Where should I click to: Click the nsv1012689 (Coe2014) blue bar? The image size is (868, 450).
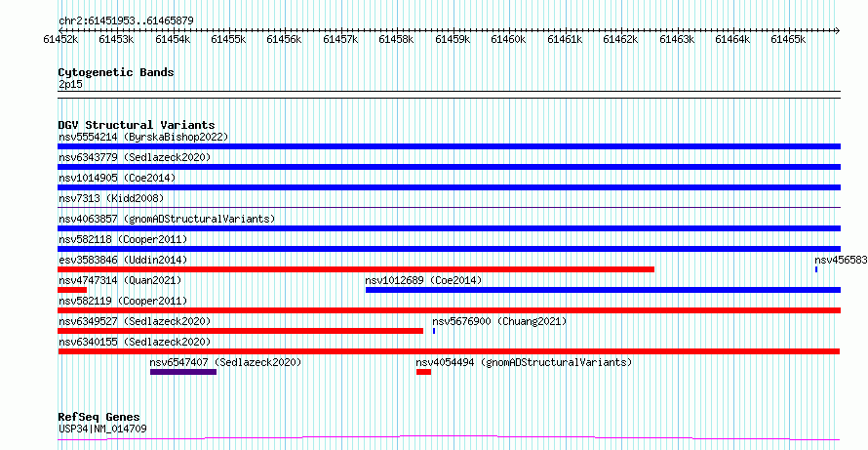[604, 290]
